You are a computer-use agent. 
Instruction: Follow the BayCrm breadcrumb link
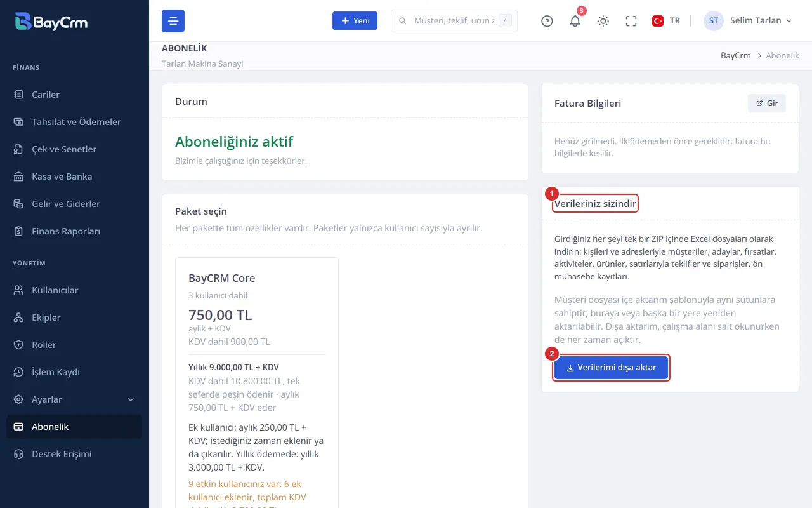pyautogui.click(x=735, y=55)
